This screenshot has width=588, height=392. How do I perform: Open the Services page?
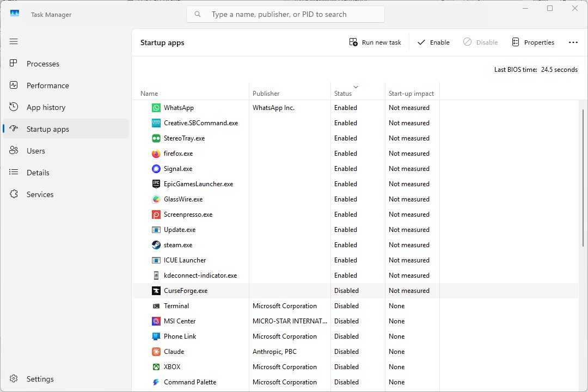[x=66, y=194]
